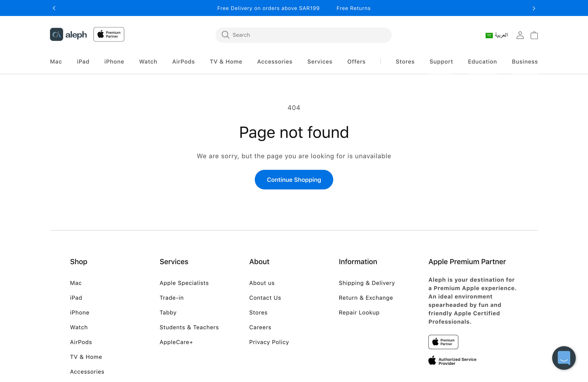Click the magnifying glass search icon
The height and width of the screenshot is (382, 588).
225,35
